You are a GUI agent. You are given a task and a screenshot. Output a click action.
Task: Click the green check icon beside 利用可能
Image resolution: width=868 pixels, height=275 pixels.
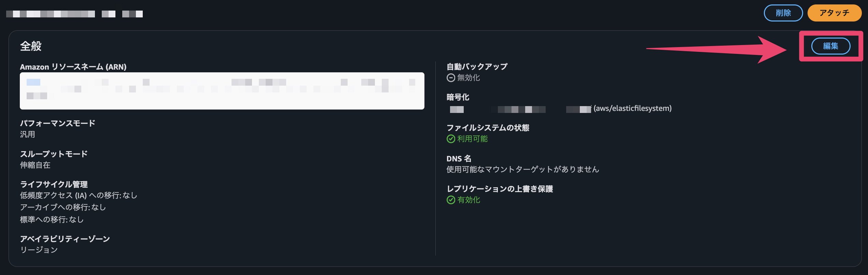(x=451, y=139)
